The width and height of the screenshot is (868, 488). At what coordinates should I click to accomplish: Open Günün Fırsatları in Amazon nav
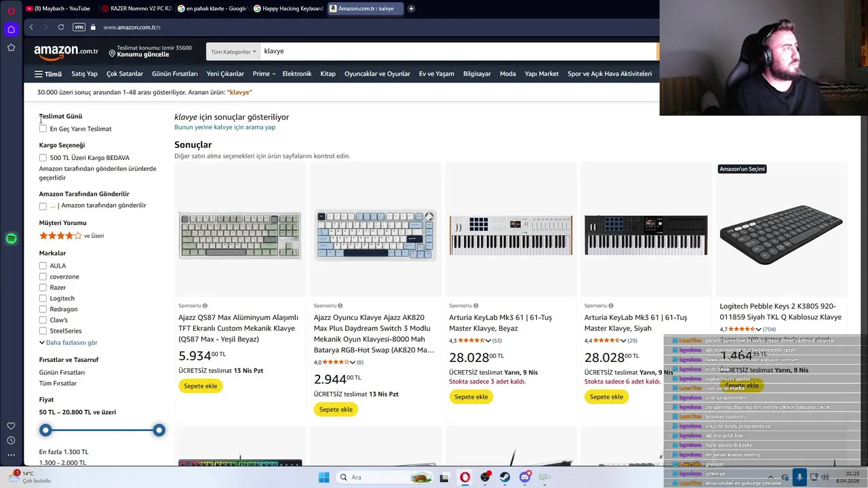(x=175, y=74)
